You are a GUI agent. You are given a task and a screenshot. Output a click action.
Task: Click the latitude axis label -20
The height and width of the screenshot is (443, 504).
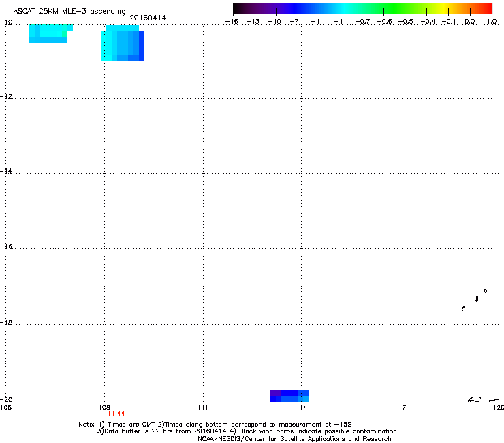point(6,399)
